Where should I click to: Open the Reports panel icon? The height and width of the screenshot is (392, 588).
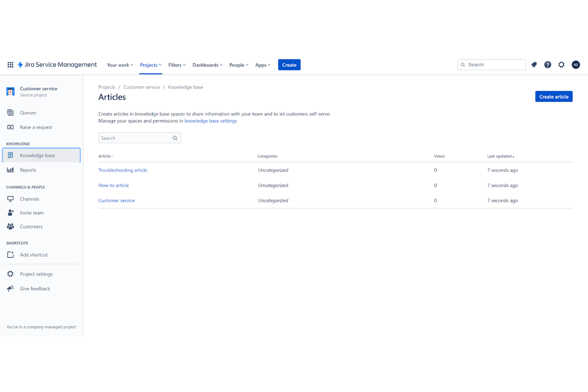tap(10, 170)
